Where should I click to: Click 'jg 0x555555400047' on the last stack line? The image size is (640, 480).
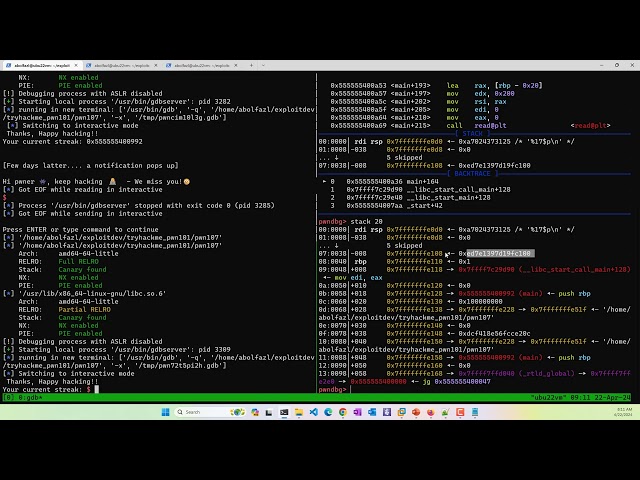[458, 382]
